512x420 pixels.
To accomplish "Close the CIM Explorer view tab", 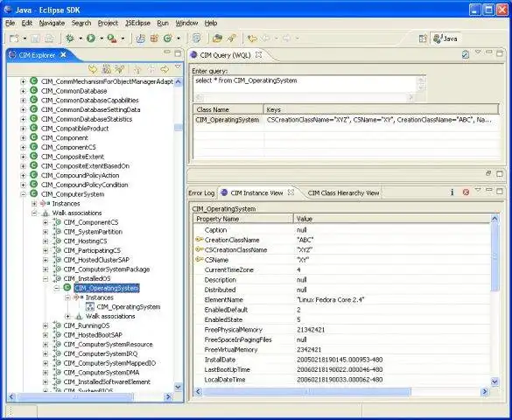I will tap(63, 55).
